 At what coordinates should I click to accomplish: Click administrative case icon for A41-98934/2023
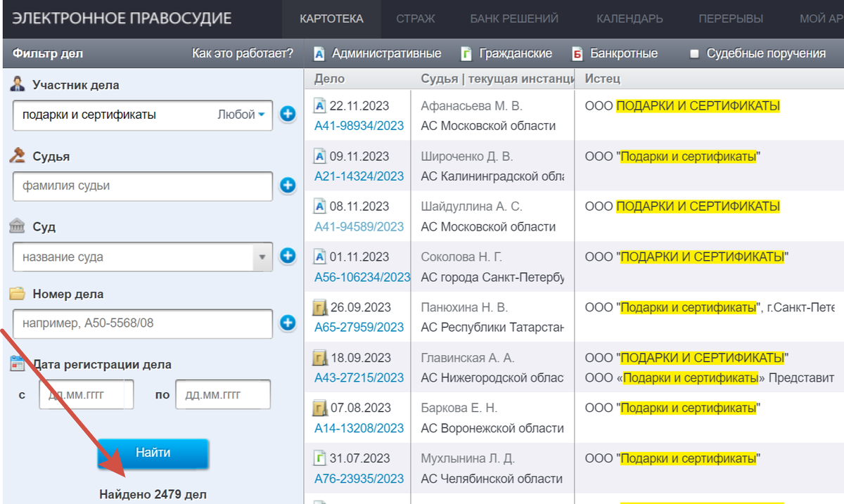point(320,106)
